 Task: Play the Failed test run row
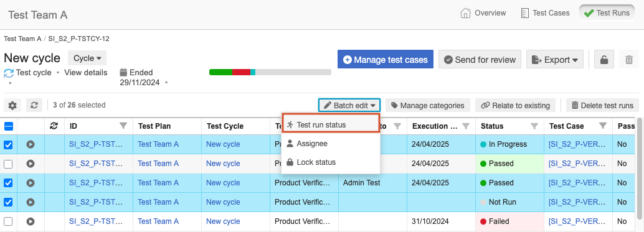(x=31, y=221)
